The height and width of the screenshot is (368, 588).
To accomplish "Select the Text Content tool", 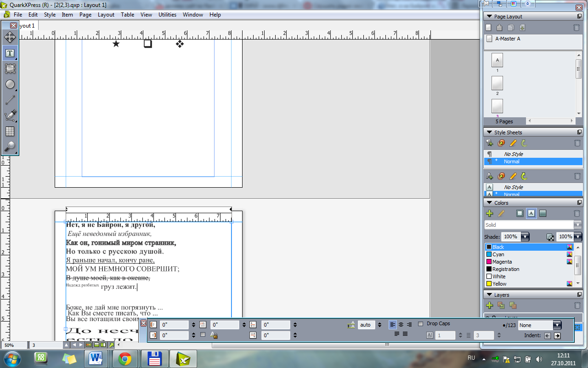I will [10, 53].
